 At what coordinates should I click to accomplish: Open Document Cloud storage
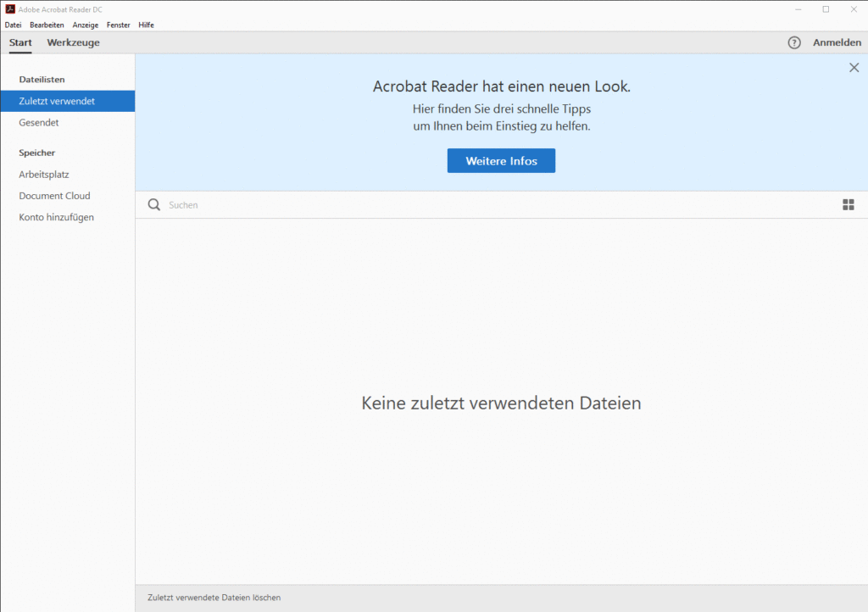[54, 196]
